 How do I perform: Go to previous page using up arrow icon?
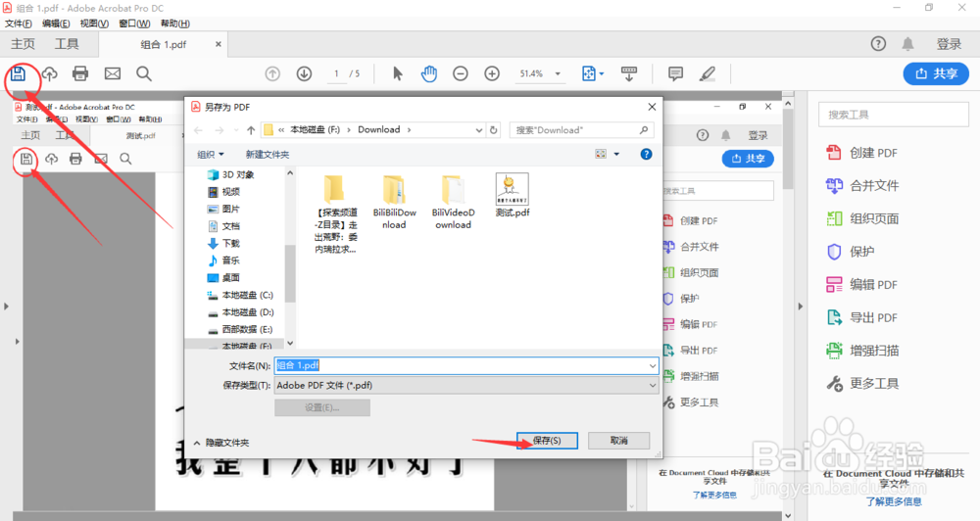(x=272, y=73)
